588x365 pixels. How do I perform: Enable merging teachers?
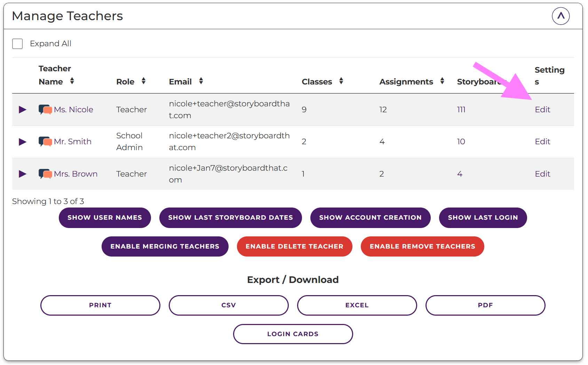point(165,246)
